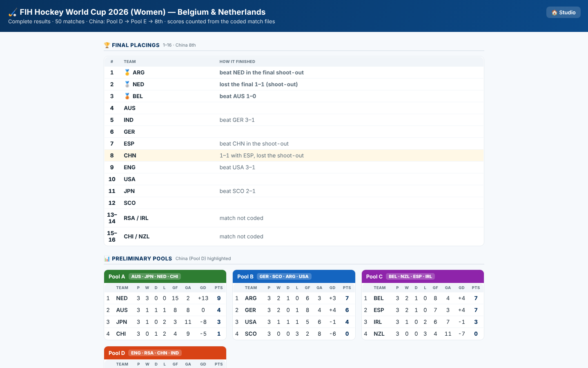Viewport: 588px width, 368px height.
Task: Click NED's 9 points in Pool A
Action: [219, 298]
